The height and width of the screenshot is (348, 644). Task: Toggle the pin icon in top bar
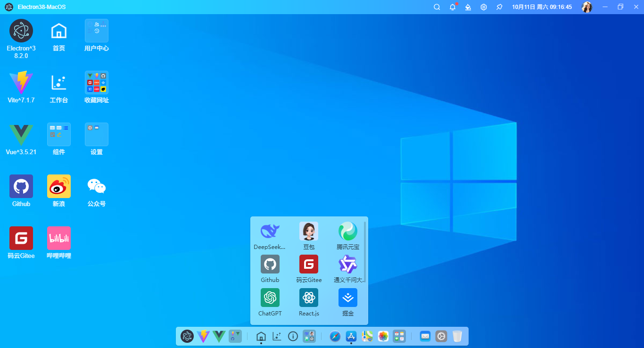tap(499, 7)
